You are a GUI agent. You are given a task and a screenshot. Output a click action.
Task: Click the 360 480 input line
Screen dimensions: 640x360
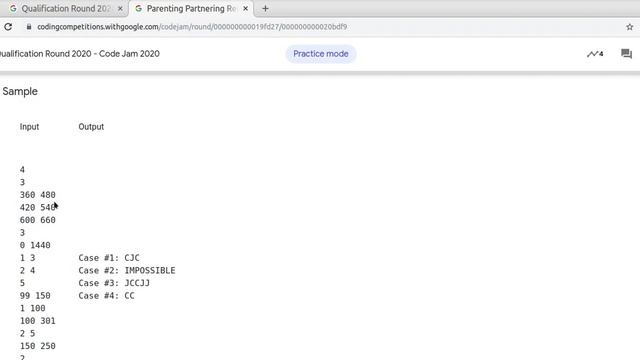point(38,195)
